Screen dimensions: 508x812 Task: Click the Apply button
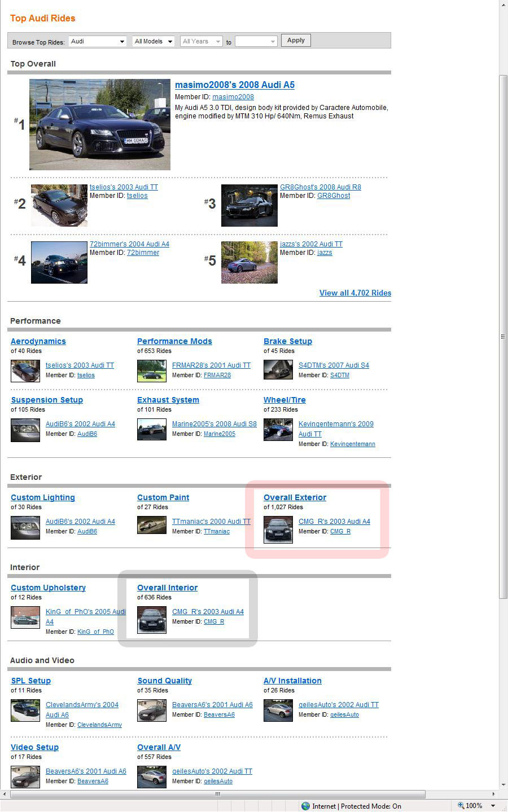tap(296, 41)
